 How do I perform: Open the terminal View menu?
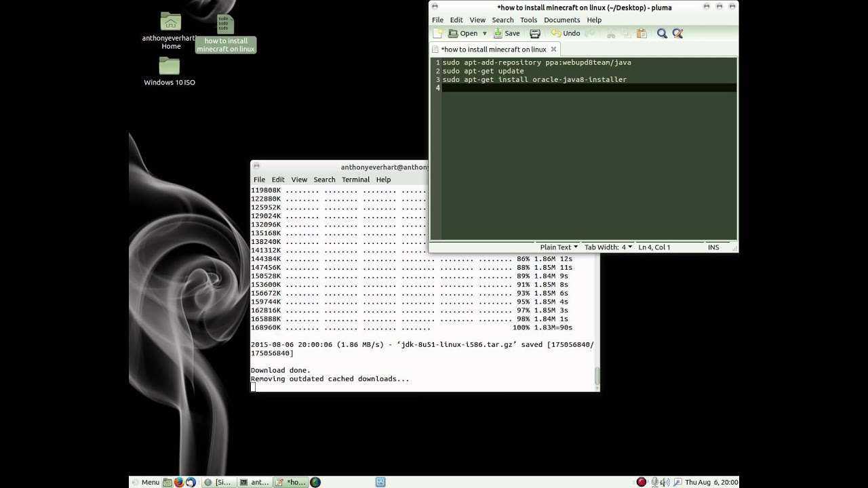tap(299, 180)
